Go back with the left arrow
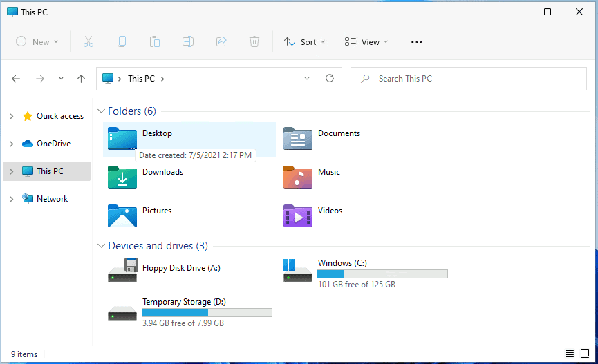598x364 pixels. click(x=16, y=79)
